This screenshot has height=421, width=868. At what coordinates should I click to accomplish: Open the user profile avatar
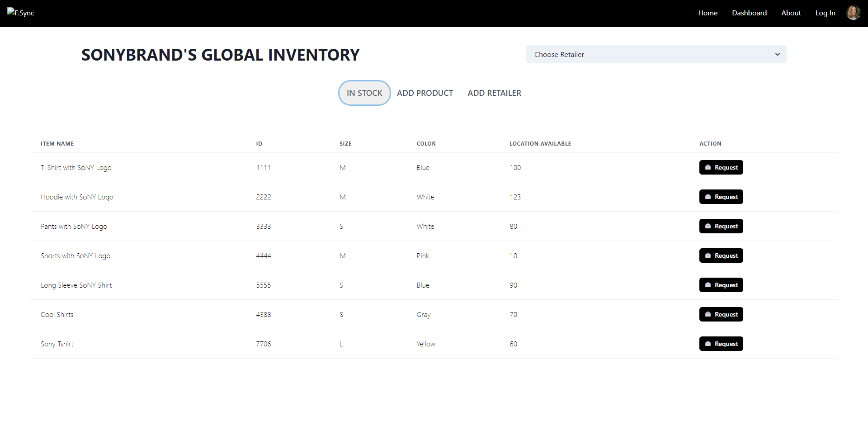(x=853, y=13)
